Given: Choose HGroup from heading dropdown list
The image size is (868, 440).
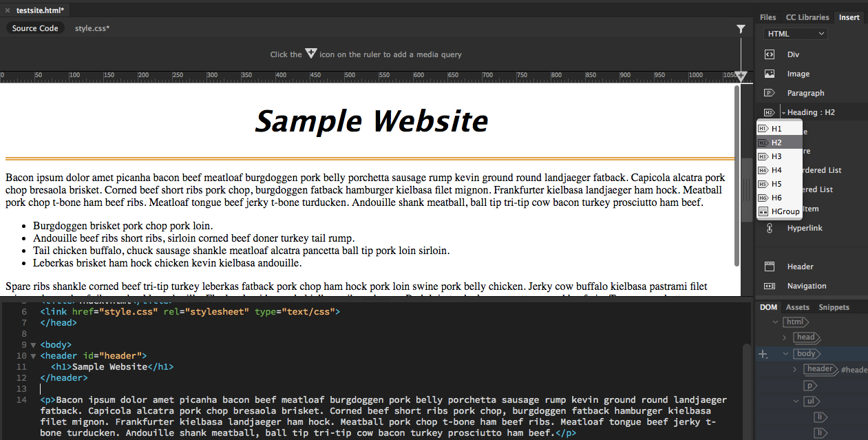Looking at the screenshot, I should pyautogui.click(x=779, y=211).
